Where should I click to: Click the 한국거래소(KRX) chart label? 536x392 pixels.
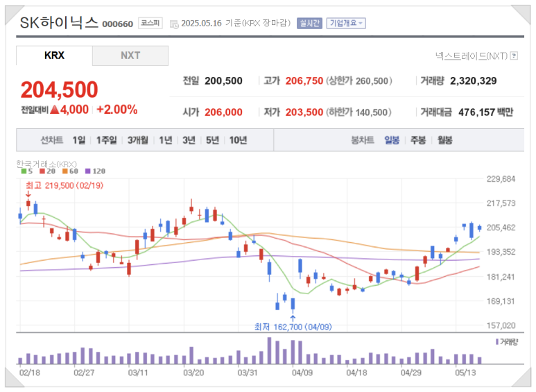46,164
